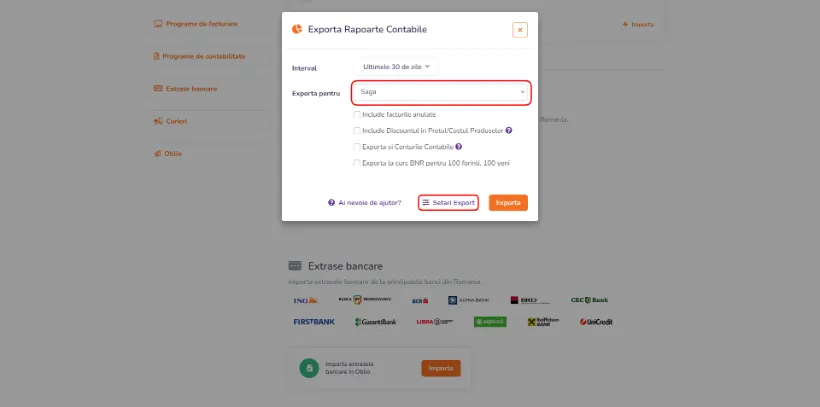Close the Exporta Rapoarte Contabile dialog
This screenshot has height=407, width=820.
click(x=520, y=30)
